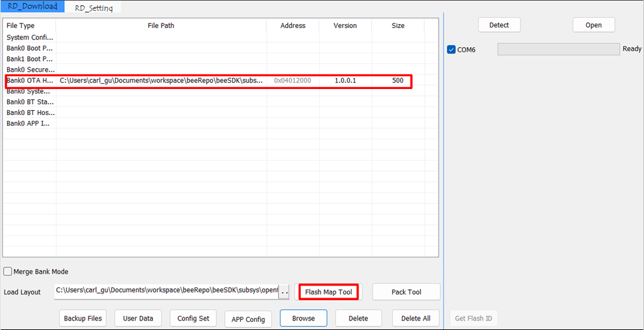644x330 pixels.
Task: Click address value 0x04012000
Action: [x=292, y=81]
